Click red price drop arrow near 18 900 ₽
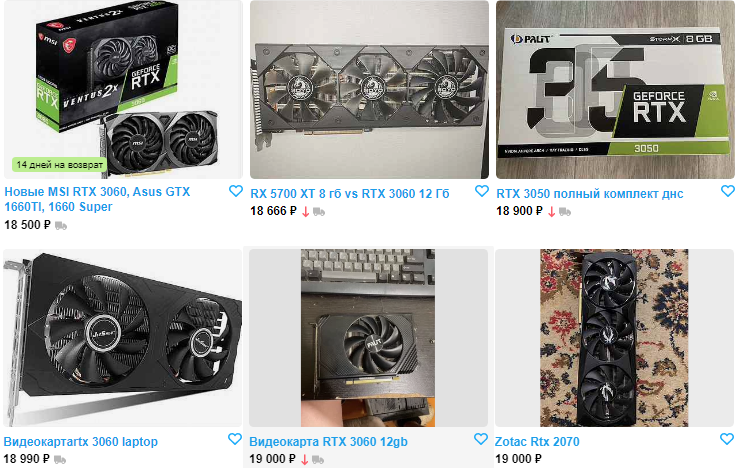 click(551, 212)
